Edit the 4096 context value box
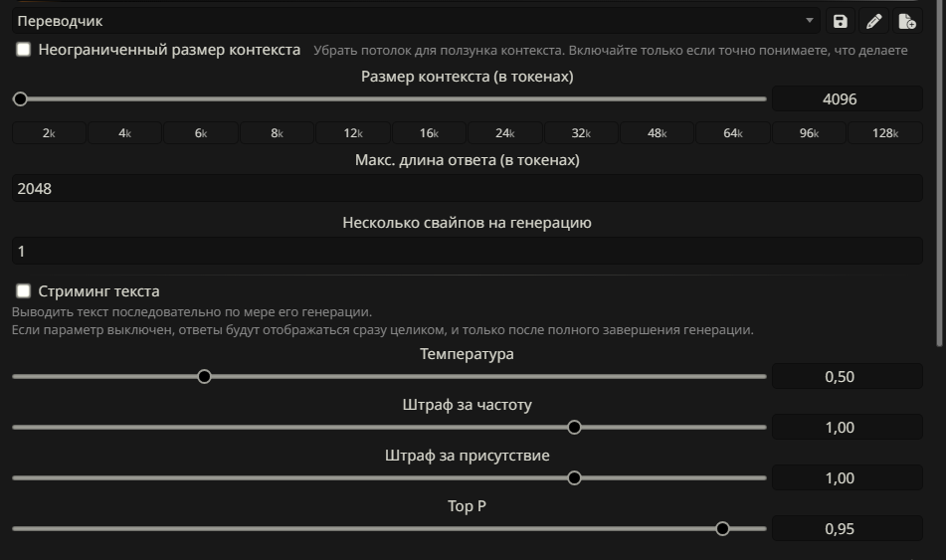Image resolution: width=946 pixels, height=560 pixels. point(848,98)
